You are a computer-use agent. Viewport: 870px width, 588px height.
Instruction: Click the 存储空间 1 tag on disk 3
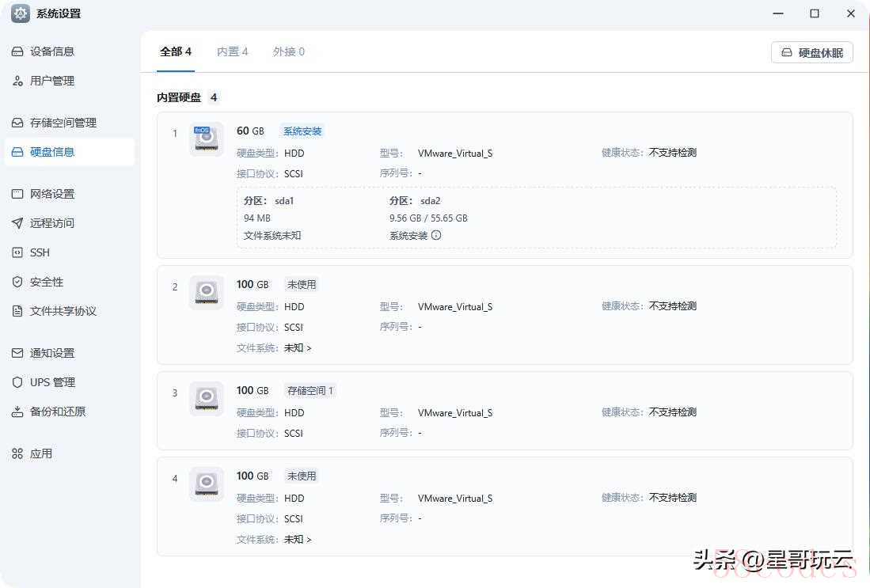pyautogui.click(x=310, y=390)
